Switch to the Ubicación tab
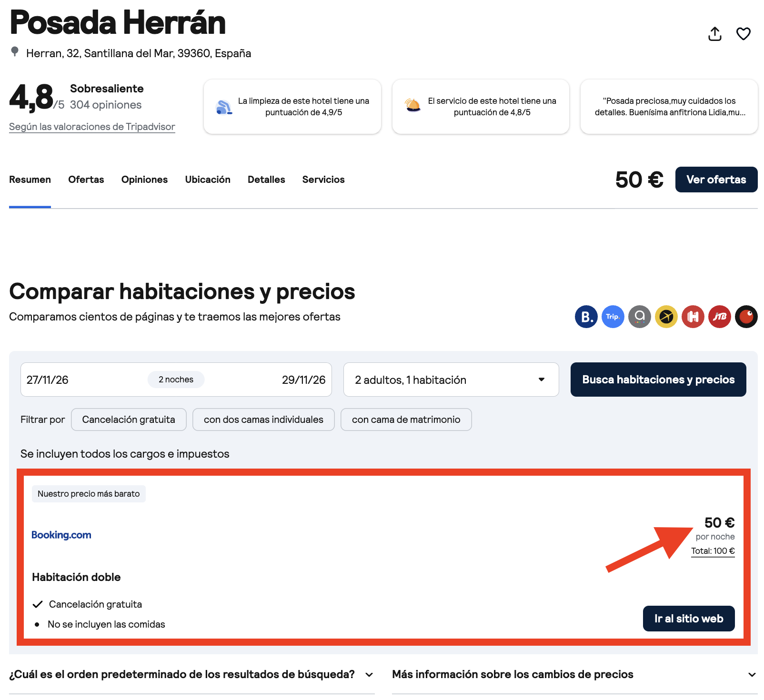The image size is (764, 700). (208, 180)
